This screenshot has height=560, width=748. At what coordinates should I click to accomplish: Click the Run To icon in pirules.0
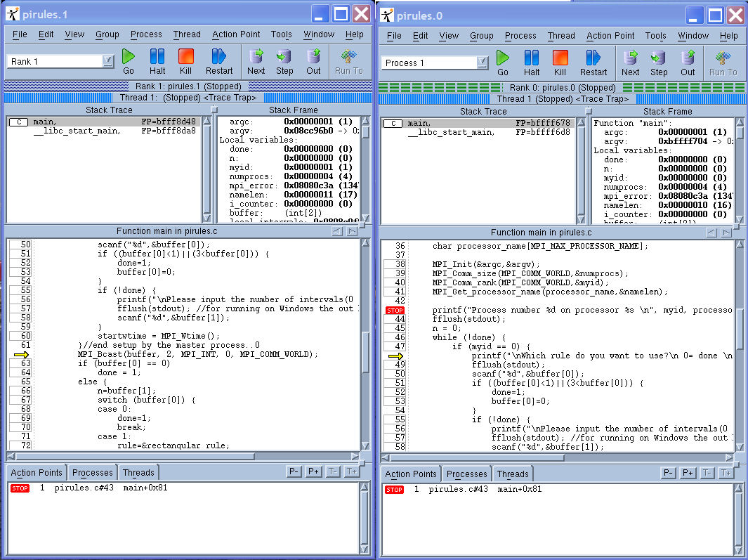coord(723,62)
